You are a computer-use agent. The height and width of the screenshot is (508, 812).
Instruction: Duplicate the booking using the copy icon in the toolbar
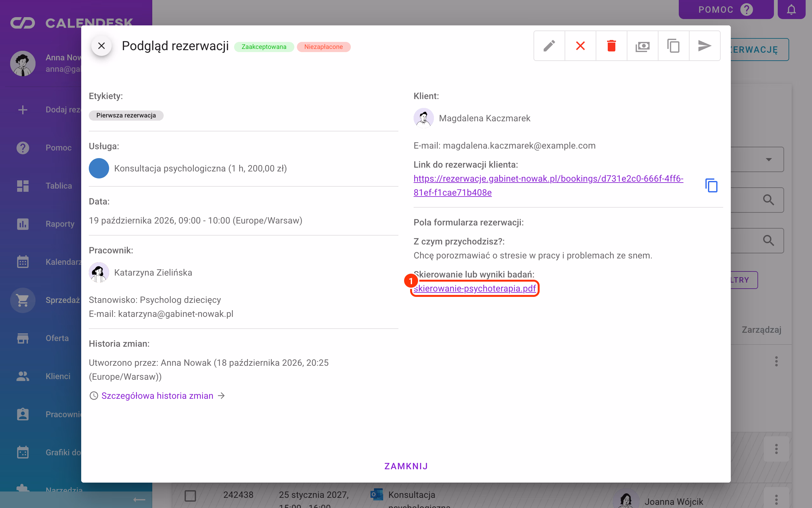tap(673, 46)
